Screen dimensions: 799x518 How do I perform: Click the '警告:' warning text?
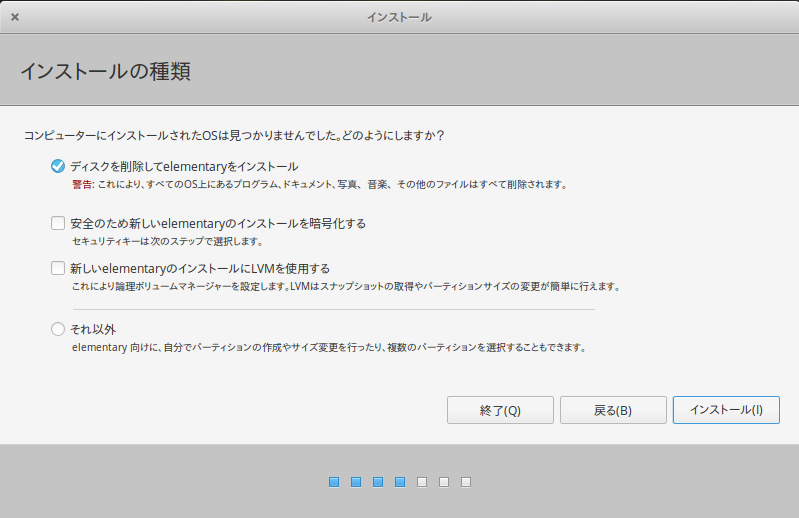(x=83, y=184)
